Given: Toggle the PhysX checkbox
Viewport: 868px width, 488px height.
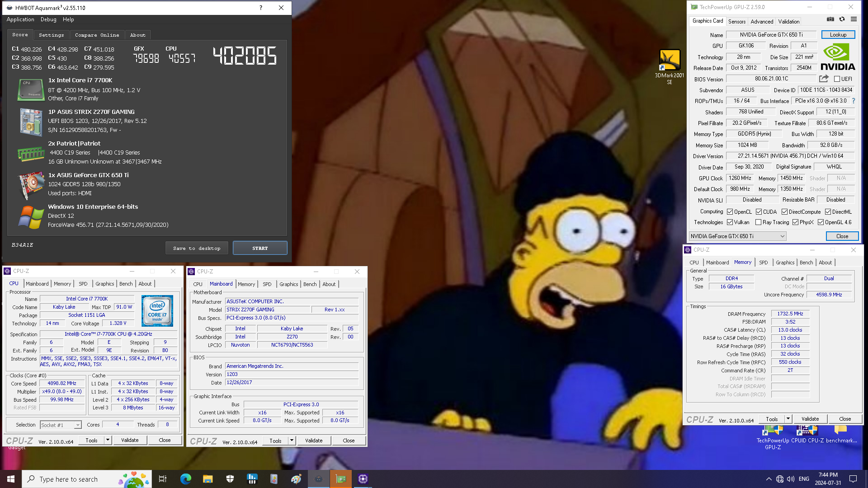Looking at the screenshot, I should (x=795, y=222).
